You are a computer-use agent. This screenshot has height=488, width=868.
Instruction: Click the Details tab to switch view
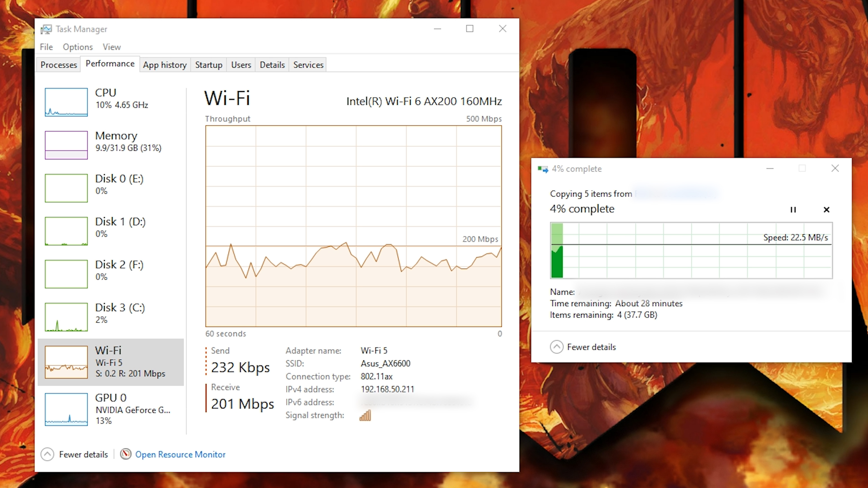click(272, 64)
